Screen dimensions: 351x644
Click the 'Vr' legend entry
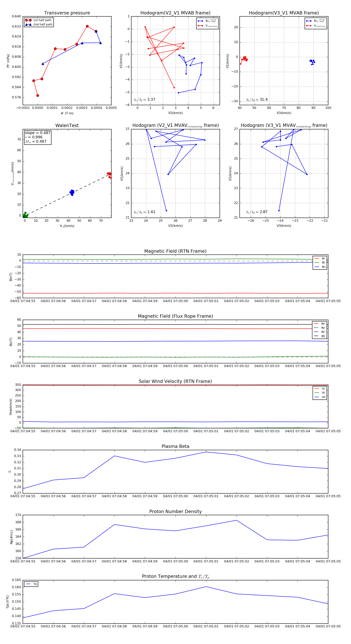pos(320,389)
